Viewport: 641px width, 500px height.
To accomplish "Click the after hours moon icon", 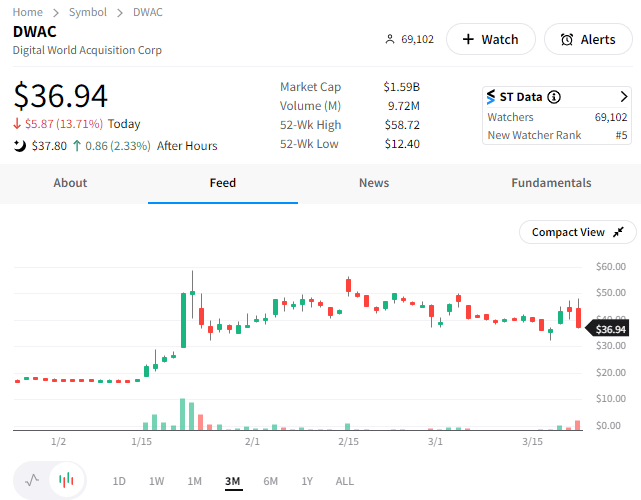I will pos(20,146).
